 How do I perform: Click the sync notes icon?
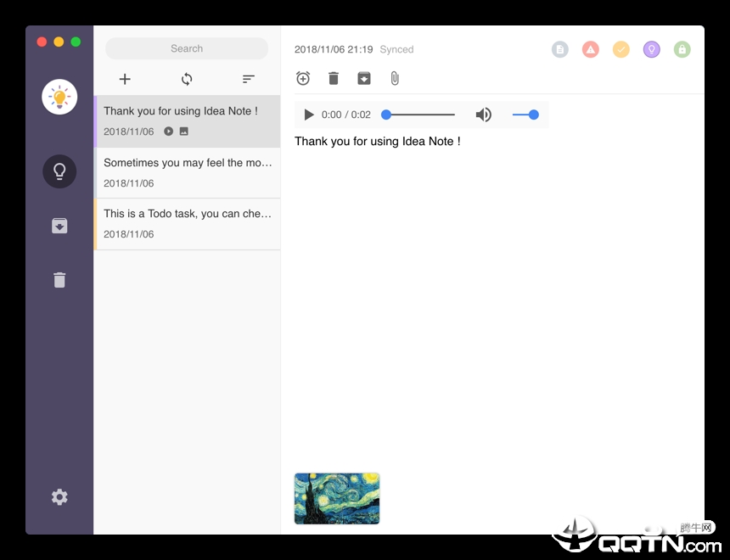pos(187,79)
